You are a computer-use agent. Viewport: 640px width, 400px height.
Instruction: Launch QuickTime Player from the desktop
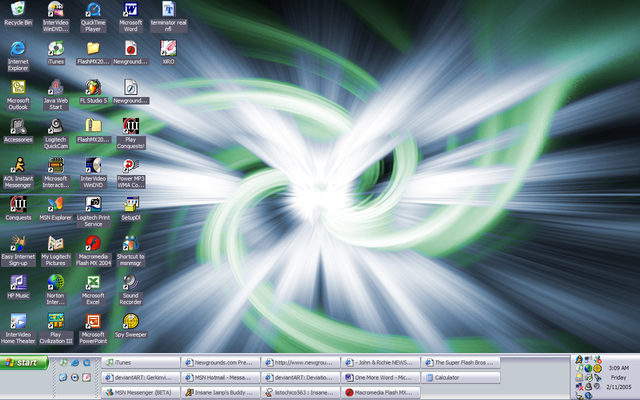coord(93,17)
